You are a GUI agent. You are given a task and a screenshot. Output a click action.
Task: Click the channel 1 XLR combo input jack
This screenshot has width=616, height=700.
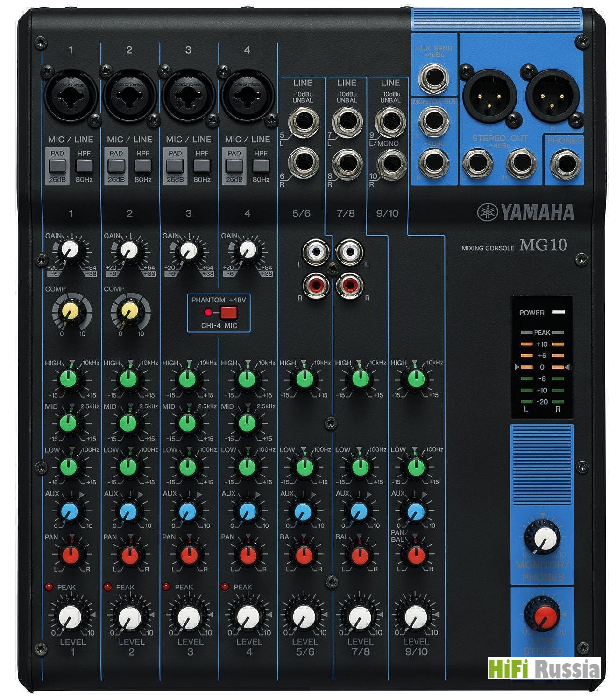tap(71, 96)
